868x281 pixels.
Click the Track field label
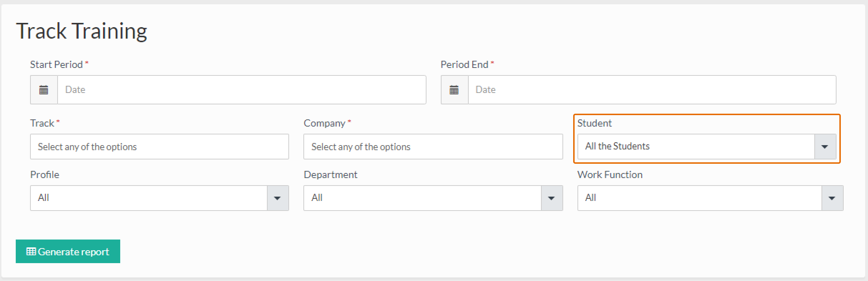pyautogui.click(x=42, y=123)
